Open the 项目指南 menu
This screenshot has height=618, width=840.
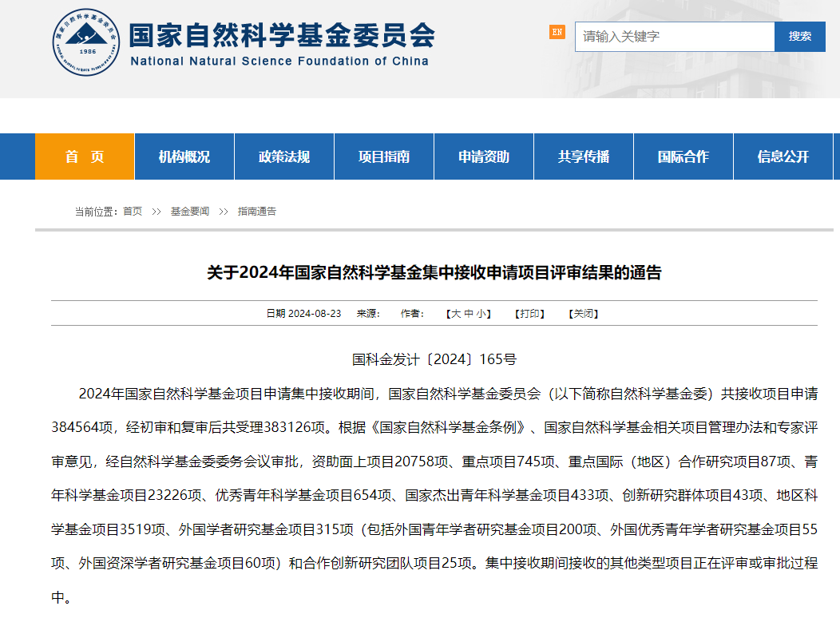[x=383, y=156]
